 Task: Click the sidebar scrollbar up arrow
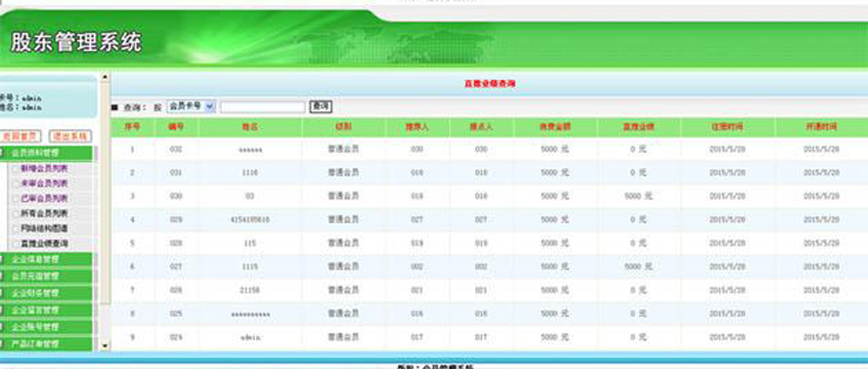coord(106,76)
